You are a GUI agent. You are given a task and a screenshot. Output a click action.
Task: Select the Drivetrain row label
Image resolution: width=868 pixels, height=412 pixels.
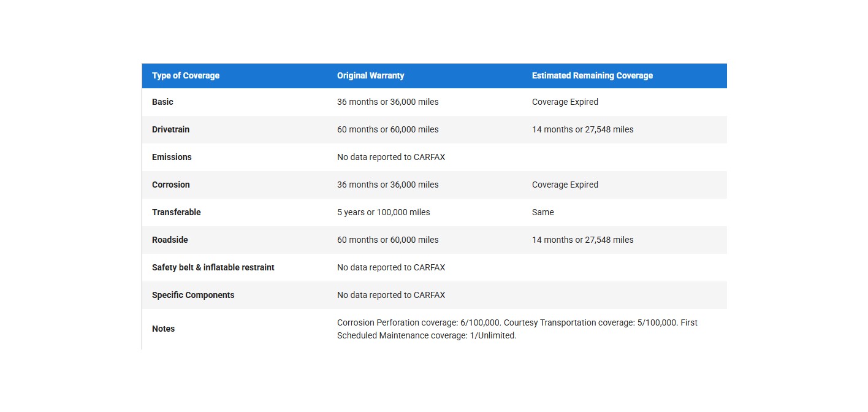(170, 129)
